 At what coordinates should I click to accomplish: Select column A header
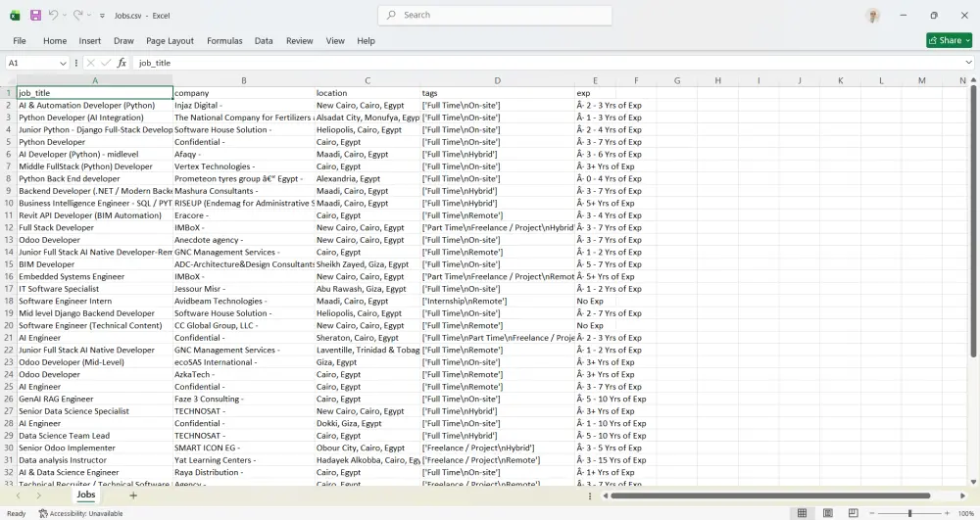(95, 80)
